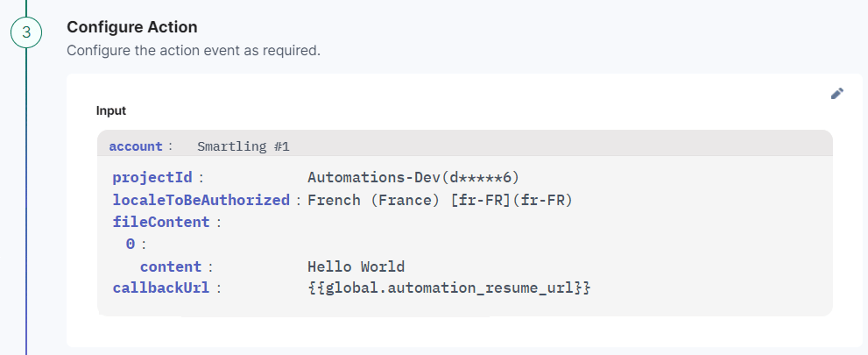The width and height of the screenshot is (868, 355).
Task: Select the callbackUrl key
Action: point(161,288)
